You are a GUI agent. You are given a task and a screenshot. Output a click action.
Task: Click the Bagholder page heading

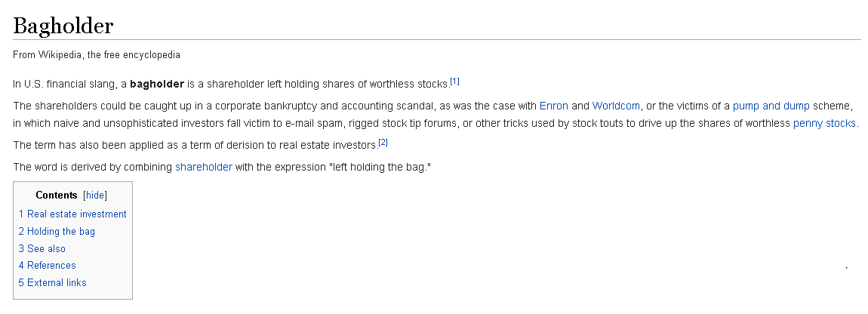[63, 26]
